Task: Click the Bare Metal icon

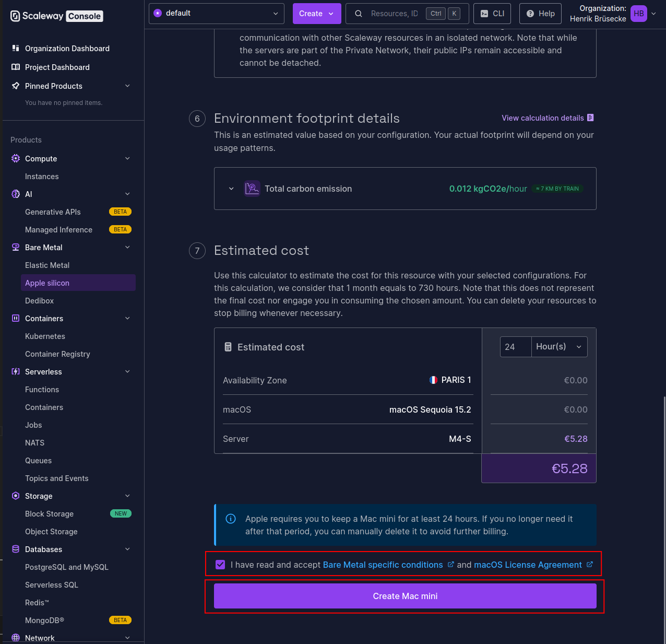Action: (x=16, y=247)
